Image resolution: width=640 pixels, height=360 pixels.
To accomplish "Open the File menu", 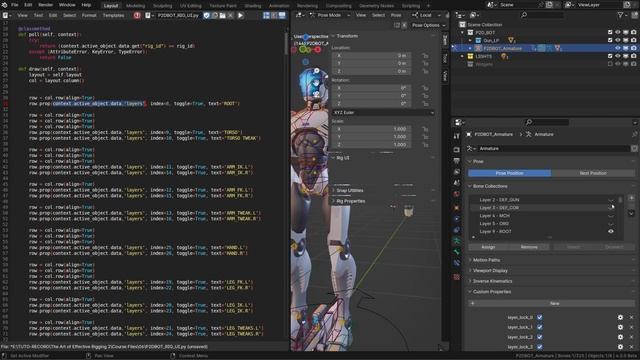I will 14,5.
